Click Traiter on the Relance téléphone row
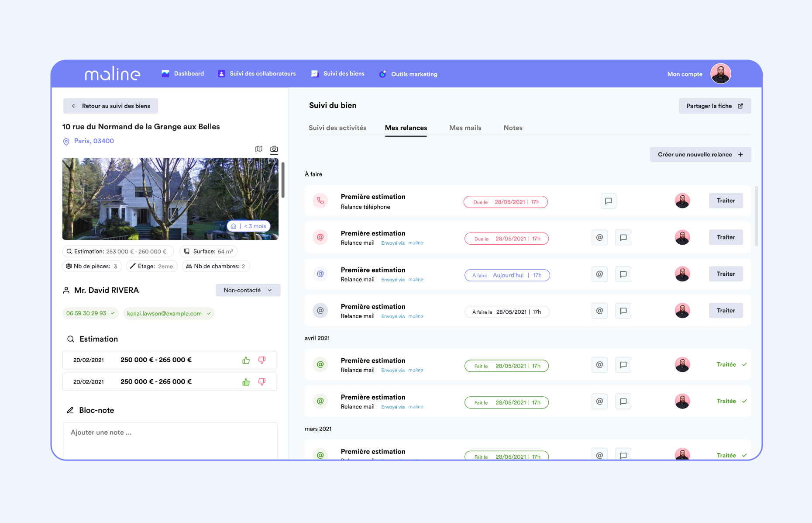The image size is (812, 523). 726,201
